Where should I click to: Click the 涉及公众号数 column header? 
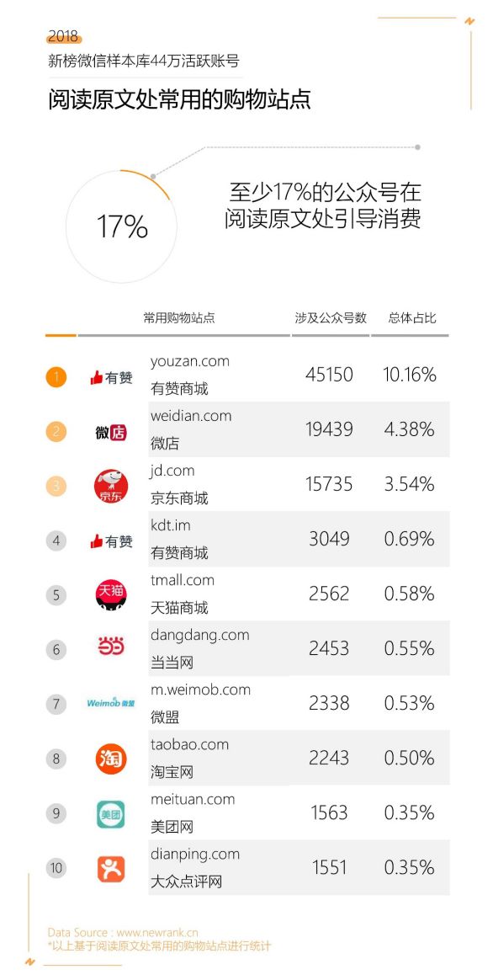[x=331, y=317]
